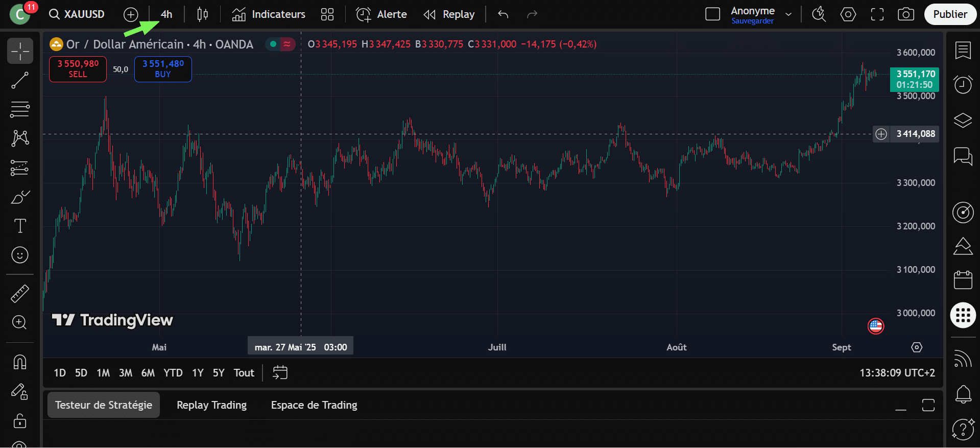Open the candlestick chart type selector
Screen dimensions: 980x448
[x=202, y=14]
